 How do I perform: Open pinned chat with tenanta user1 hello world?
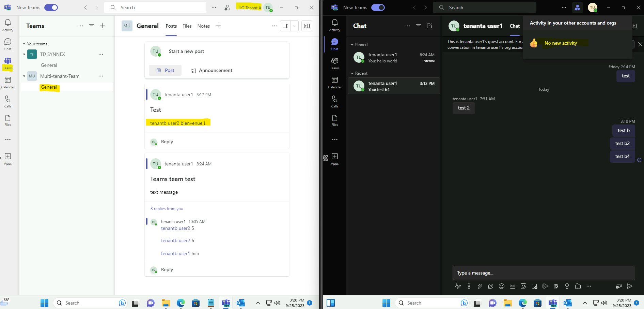tap(394, 58)
